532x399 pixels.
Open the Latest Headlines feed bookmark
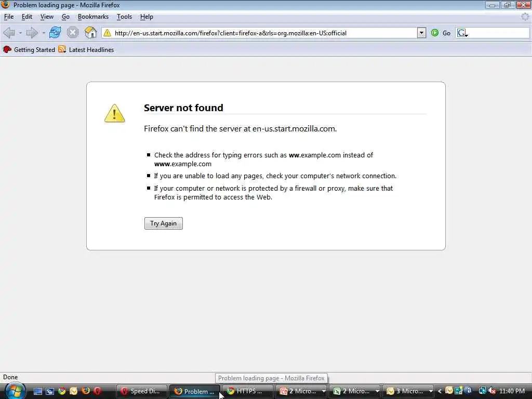86,49
